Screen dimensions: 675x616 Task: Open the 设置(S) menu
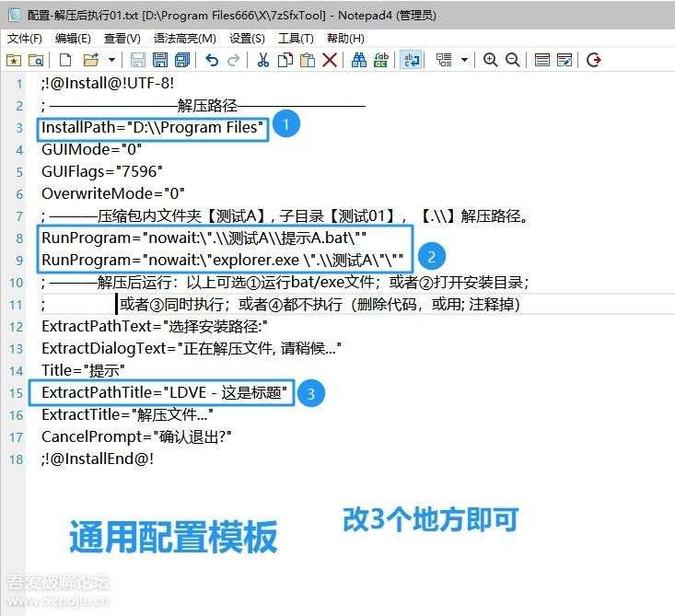247,39
